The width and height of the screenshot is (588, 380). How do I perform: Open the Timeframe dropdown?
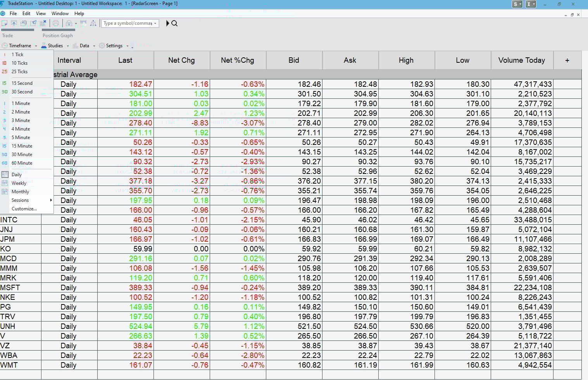click(x=19, y=46)
